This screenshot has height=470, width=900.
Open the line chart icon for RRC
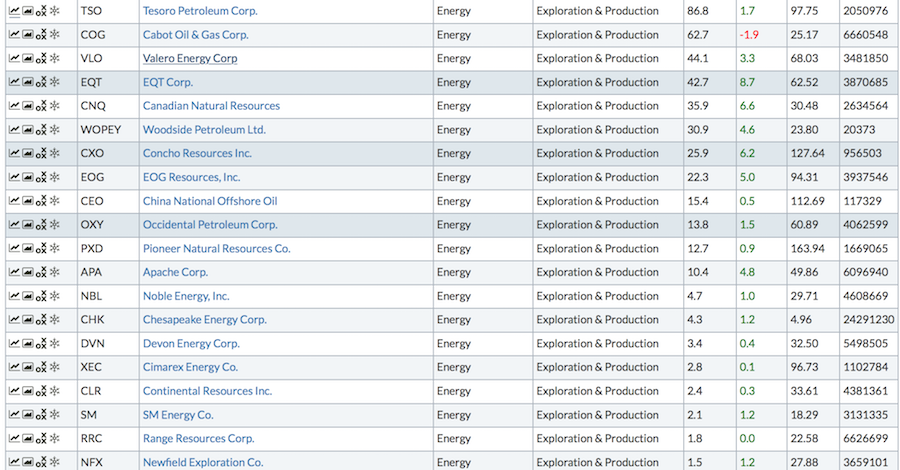coord(14,438)
